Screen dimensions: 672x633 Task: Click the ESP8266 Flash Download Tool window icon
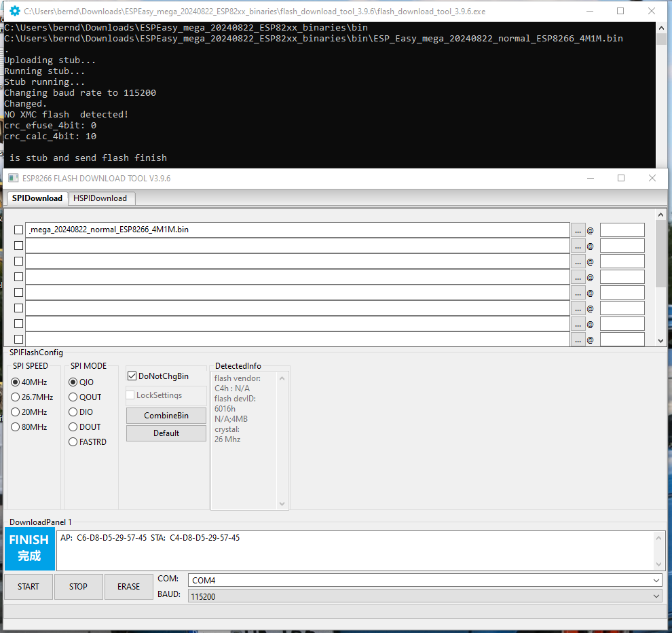pyautogui.click(x=14, y=178)
